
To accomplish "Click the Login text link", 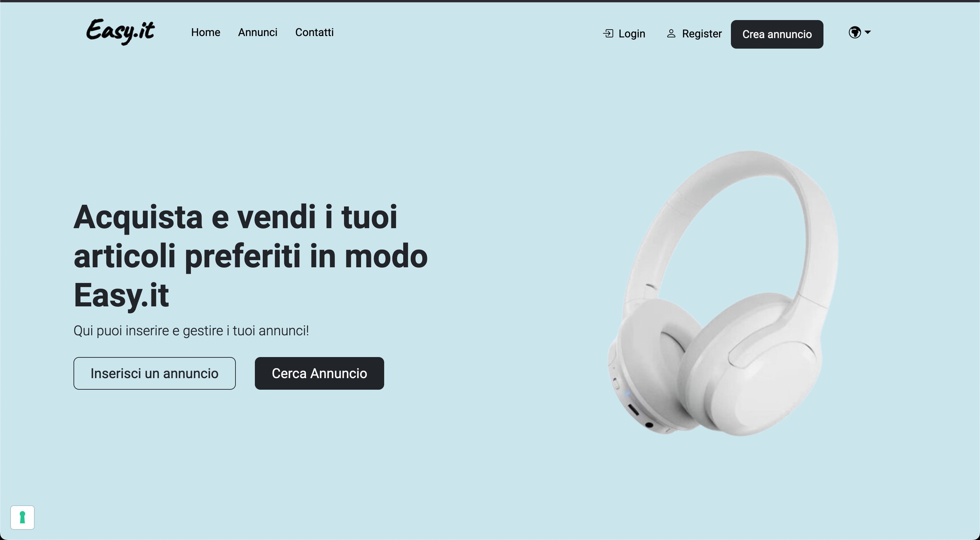I will point(632,33).
